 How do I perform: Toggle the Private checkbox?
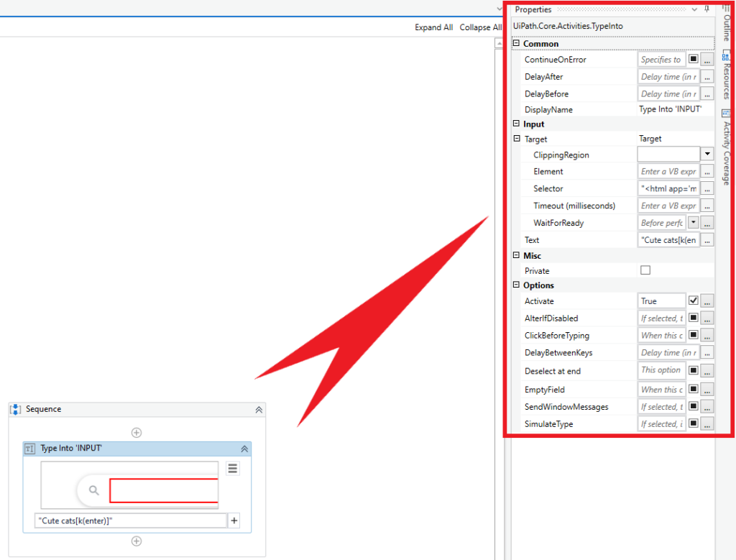pyautogui.click(x=645, y=270)
